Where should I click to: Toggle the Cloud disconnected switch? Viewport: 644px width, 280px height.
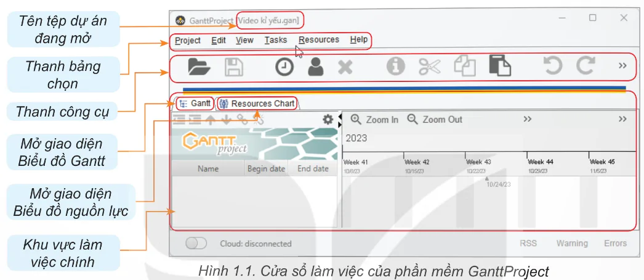(x=196, y=244)
